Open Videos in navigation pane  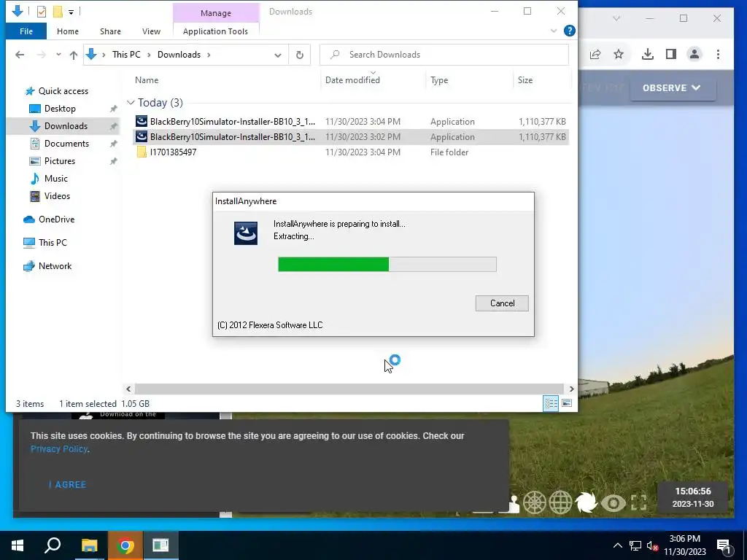[57, 196]
